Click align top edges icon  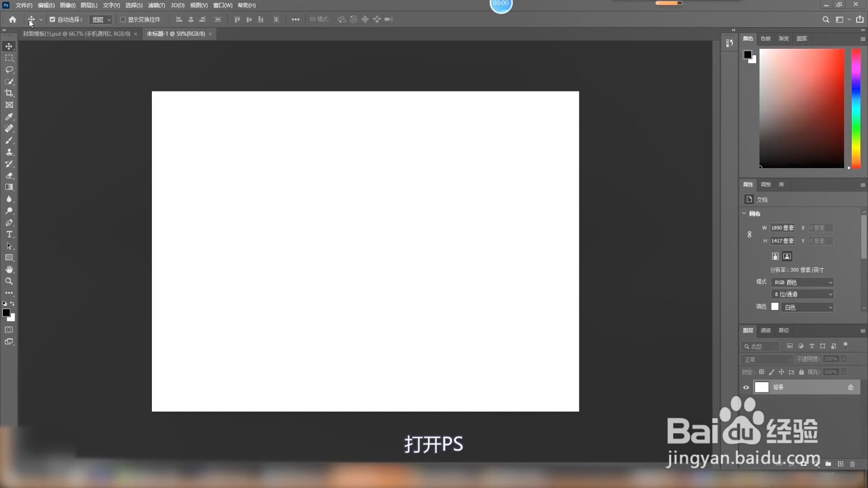237,20
